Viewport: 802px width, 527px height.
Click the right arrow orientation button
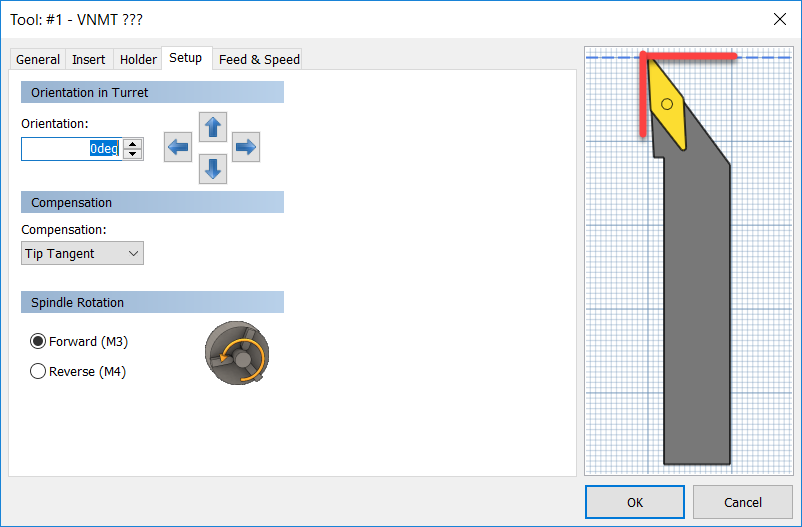pos(246,147)
